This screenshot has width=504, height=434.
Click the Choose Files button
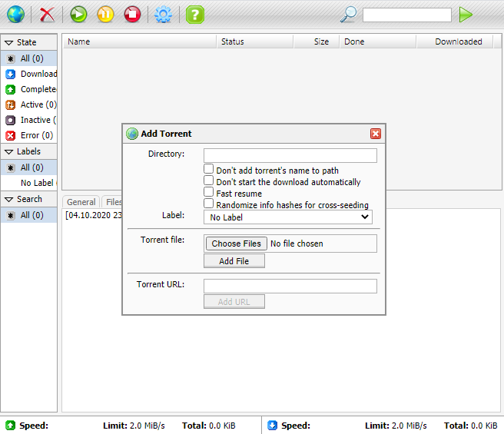click(x=236, y=244)
